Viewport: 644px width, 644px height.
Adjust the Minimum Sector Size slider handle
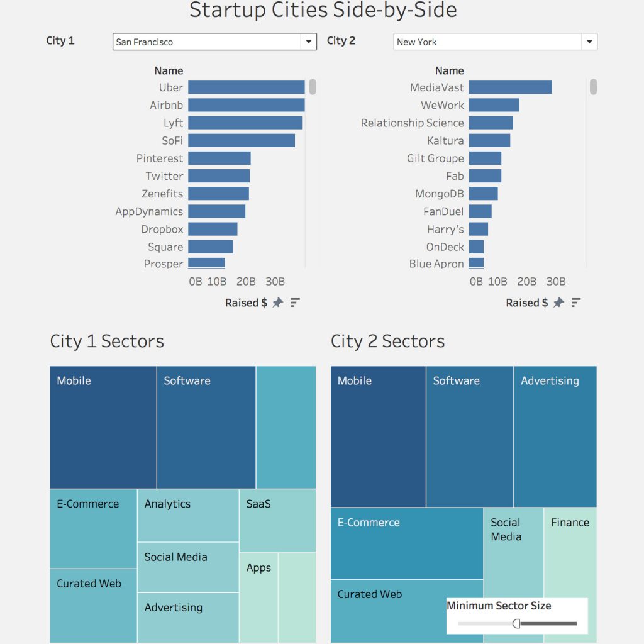[x=517, y=623]
